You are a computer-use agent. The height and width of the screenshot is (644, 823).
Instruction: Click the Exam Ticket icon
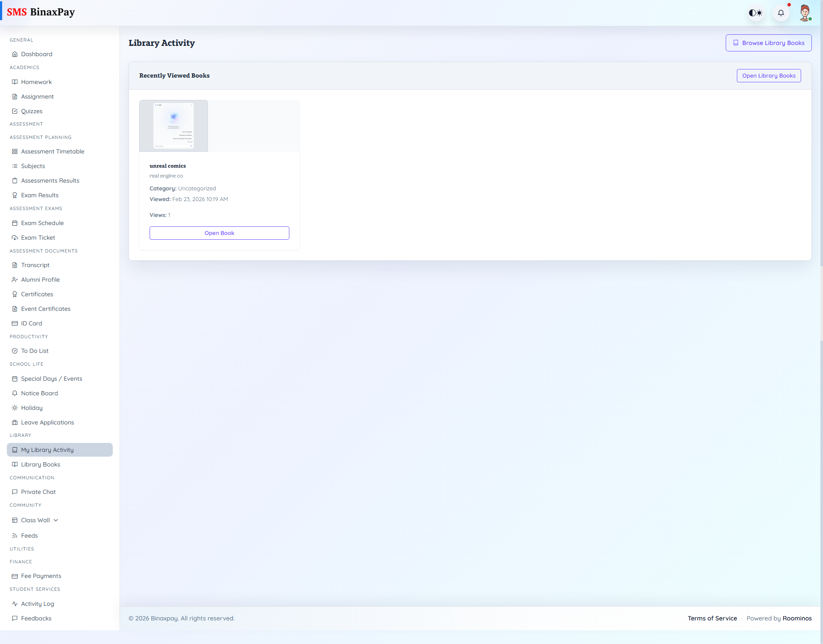[x=15, y=238]
